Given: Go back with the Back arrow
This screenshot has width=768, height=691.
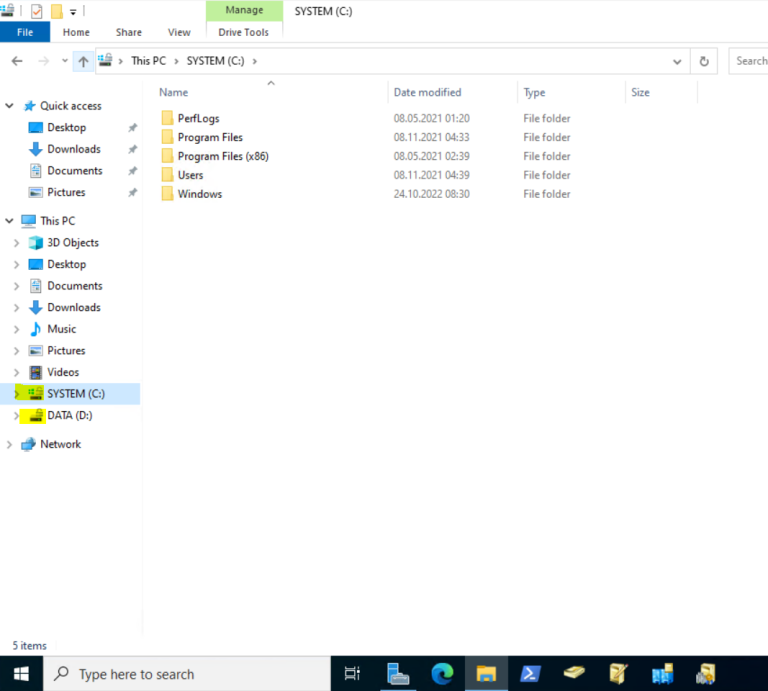Looking at the screenshot, I should point(17,61).
